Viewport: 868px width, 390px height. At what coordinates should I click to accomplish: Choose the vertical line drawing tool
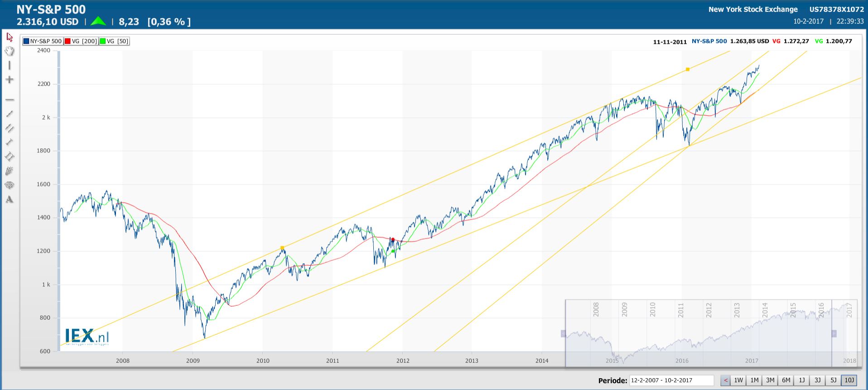(10, 66)
